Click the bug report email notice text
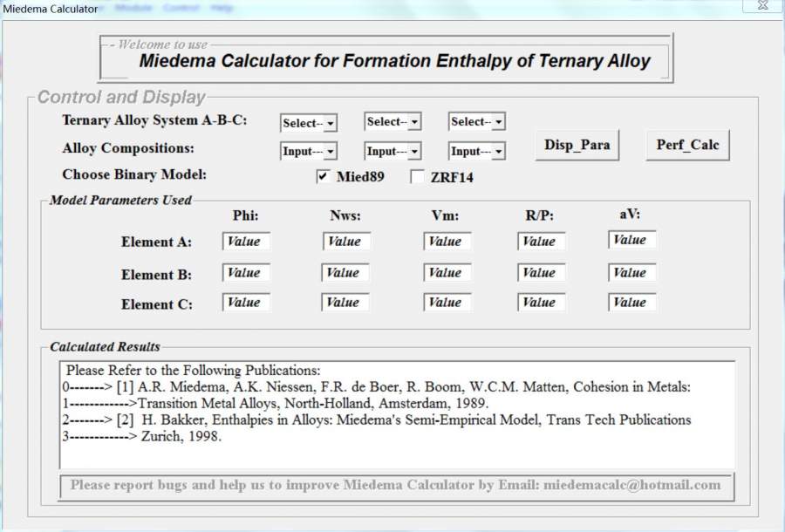The height and width of the screenshot is (532, 785). (x=395, y=484)
